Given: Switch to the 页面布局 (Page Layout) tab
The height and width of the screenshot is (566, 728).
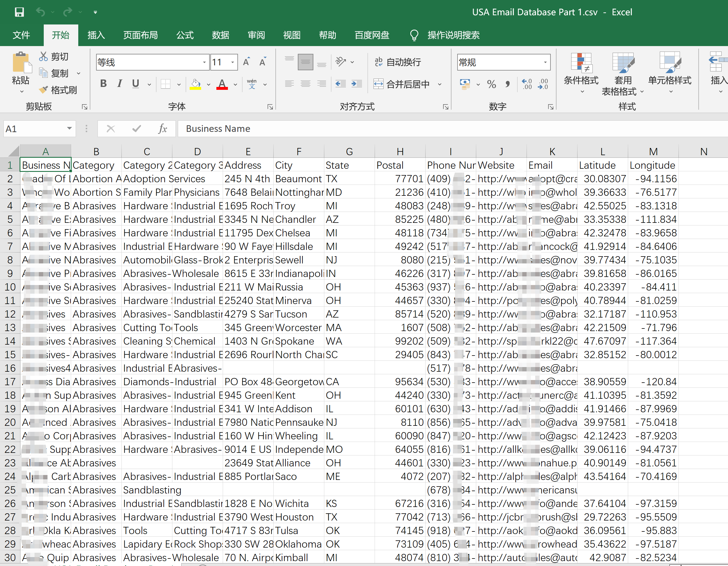Looking at the screenshot, I should 141,35.
